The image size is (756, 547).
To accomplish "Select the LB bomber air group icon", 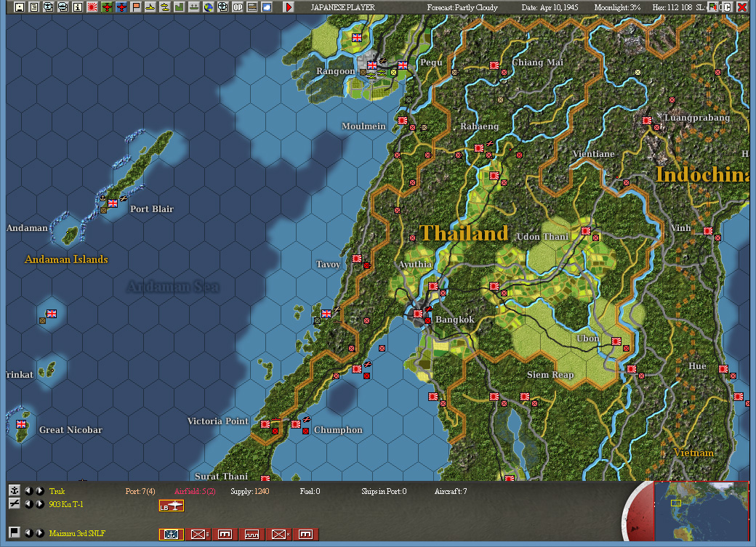I will (172, 506).
